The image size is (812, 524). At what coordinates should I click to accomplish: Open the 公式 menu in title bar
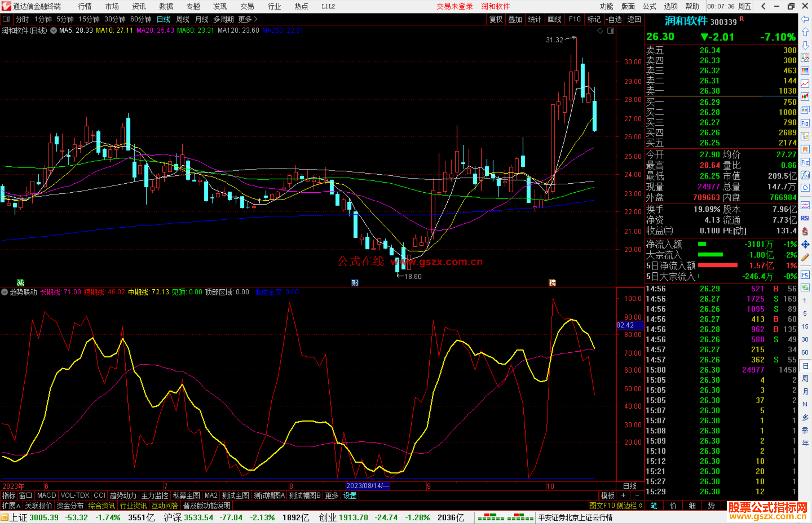pos(649,6)
